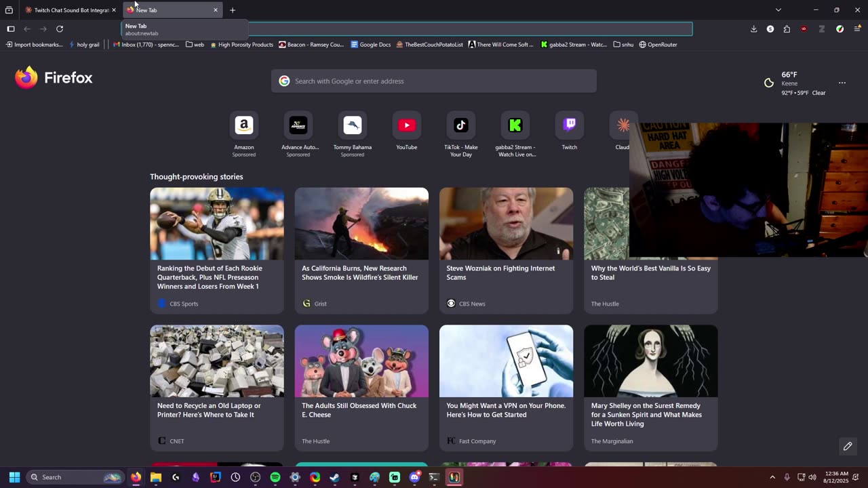The image size is (868, 488).
Task: Click the customize new tab pencil icon
Action: click(847, 446)
